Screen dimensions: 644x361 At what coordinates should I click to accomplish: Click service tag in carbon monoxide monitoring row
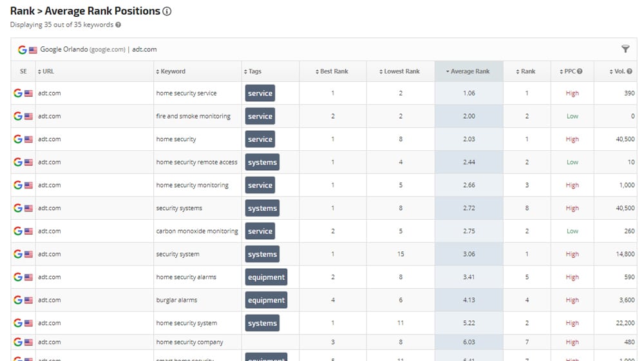260,231
